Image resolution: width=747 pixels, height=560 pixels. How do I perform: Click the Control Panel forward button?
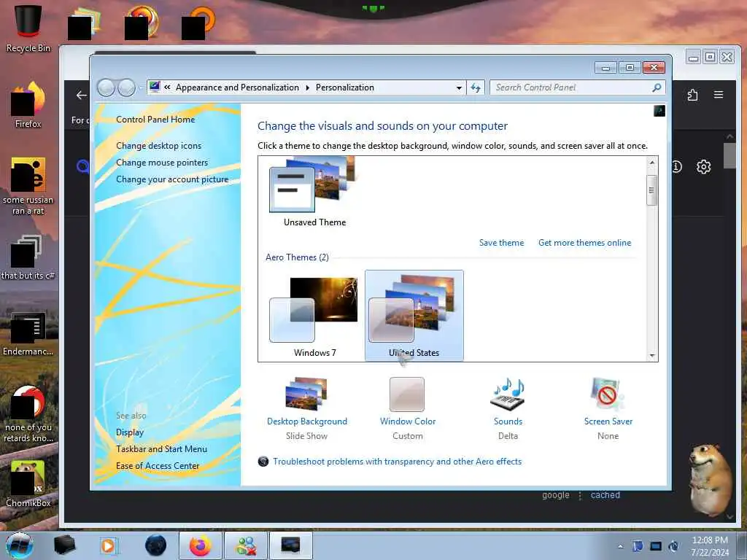point(126,87)
